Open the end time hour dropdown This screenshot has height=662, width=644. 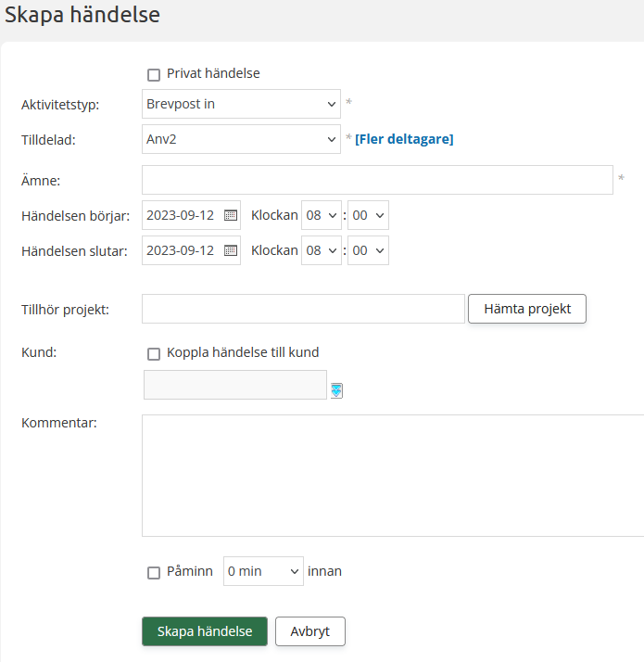322,250
